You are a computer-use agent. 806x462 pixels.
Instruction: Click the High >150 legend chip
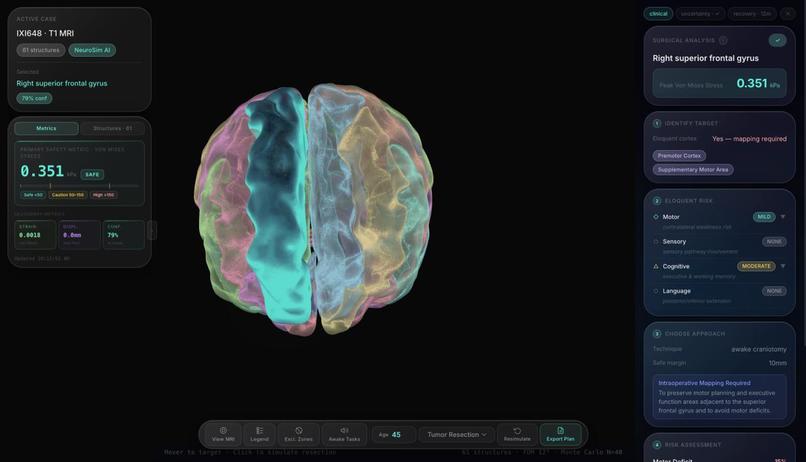point(104,195)
